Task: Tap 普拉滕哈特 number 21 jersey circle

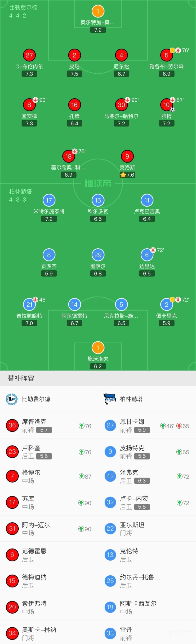Action: [x=29, y=304]
